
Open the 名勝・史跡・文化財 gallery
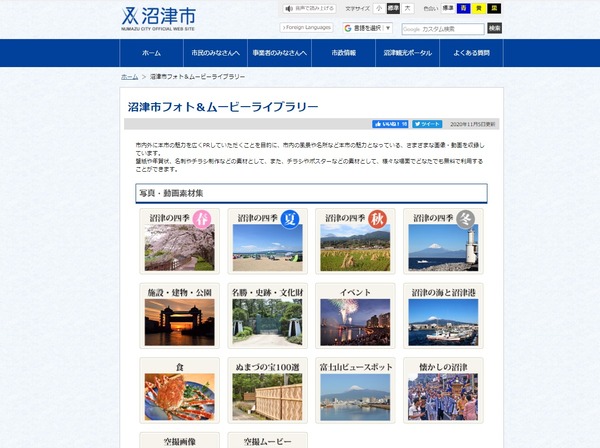(x=267, y=316)
